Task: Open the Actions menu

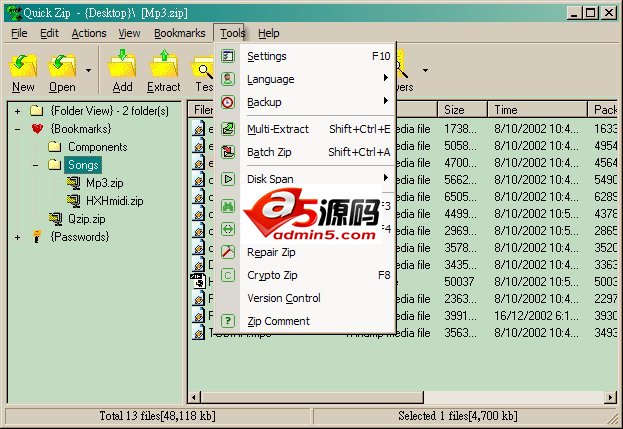Action: (x=89, y=33)
